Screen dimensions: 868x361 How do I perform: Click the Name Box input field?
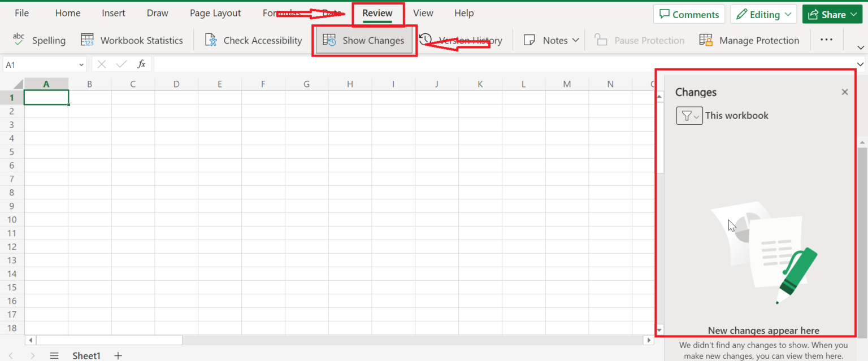[x=40, y=63]
